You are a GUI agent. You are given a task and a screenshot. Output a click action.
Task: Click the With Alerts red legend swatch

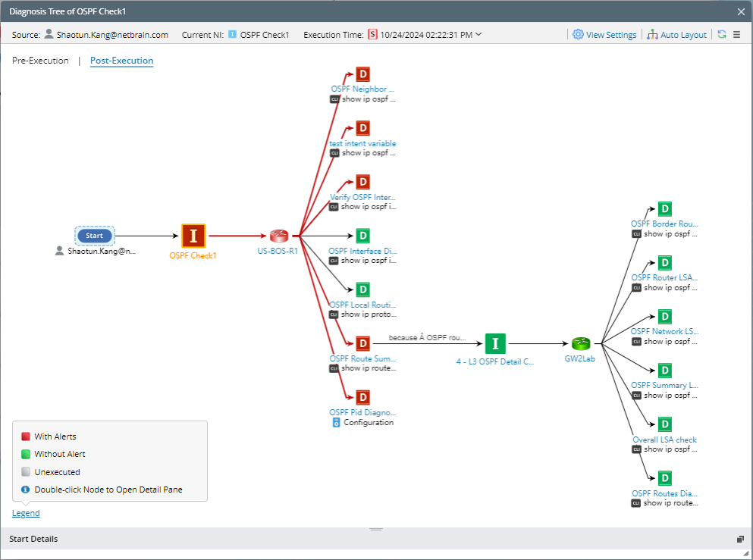coord(26,436)
